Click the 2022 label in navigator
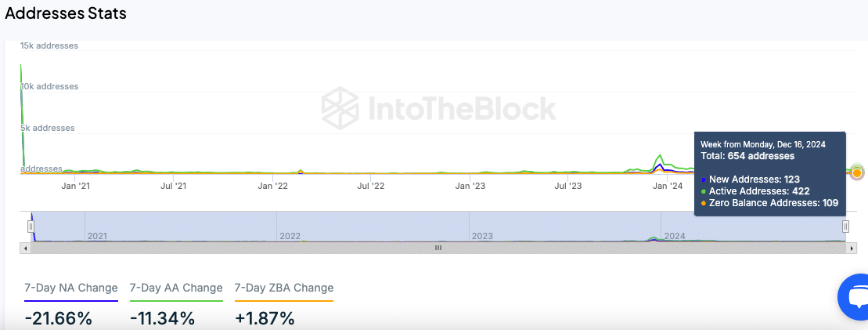The image size is (868, 330). [x=290, y=236]
